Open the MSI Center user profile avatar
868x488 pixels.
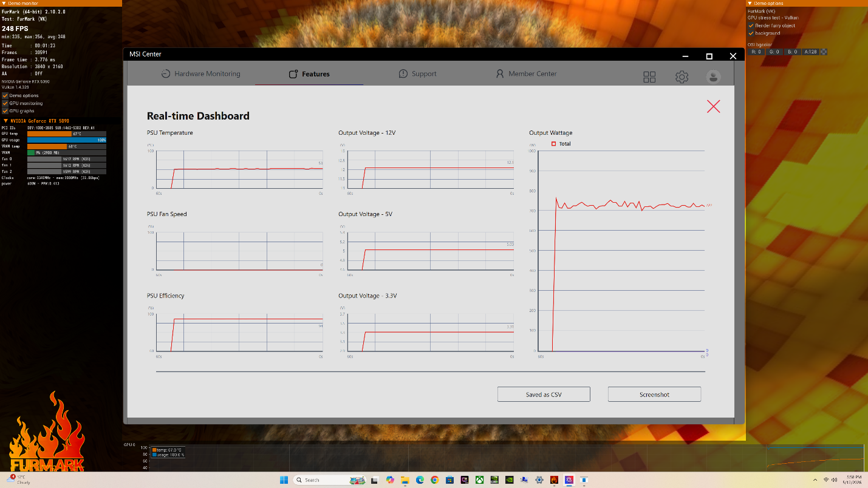(714, 76)
